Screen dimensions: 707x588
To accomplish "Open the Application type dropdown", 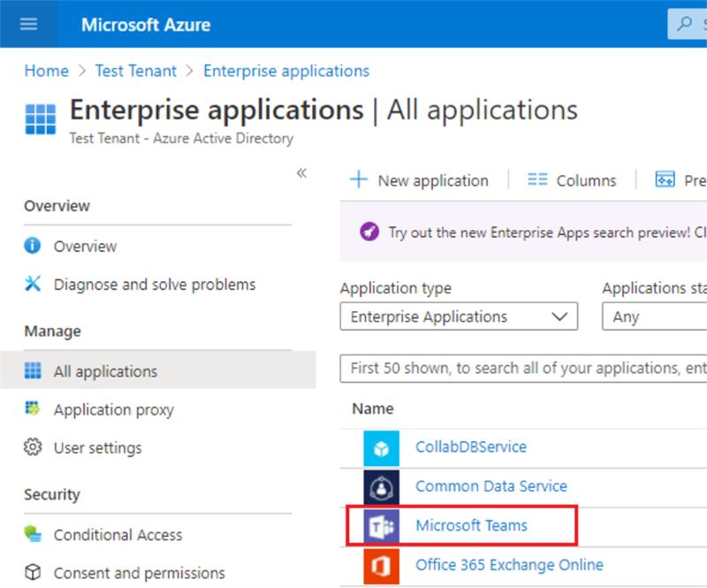I will click(x=459, y=317).
